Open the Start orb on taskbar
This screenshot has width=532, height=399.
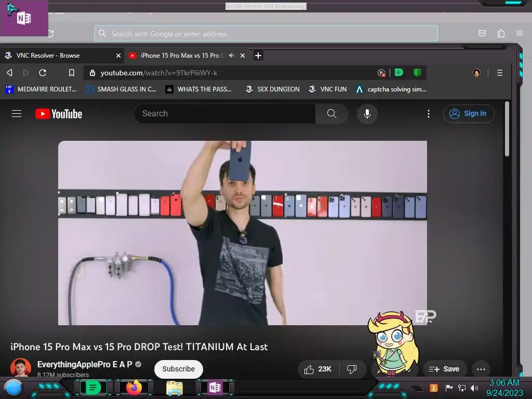pyautogui.click(x=14, y=388)
